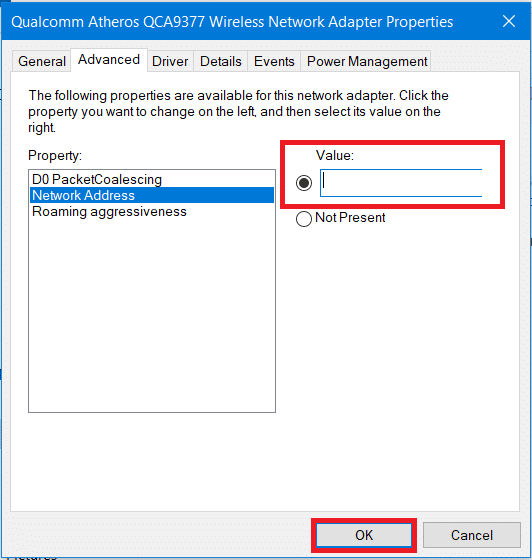532x560 pixels.
Task: View the Details tab
Action: [221, 61]
